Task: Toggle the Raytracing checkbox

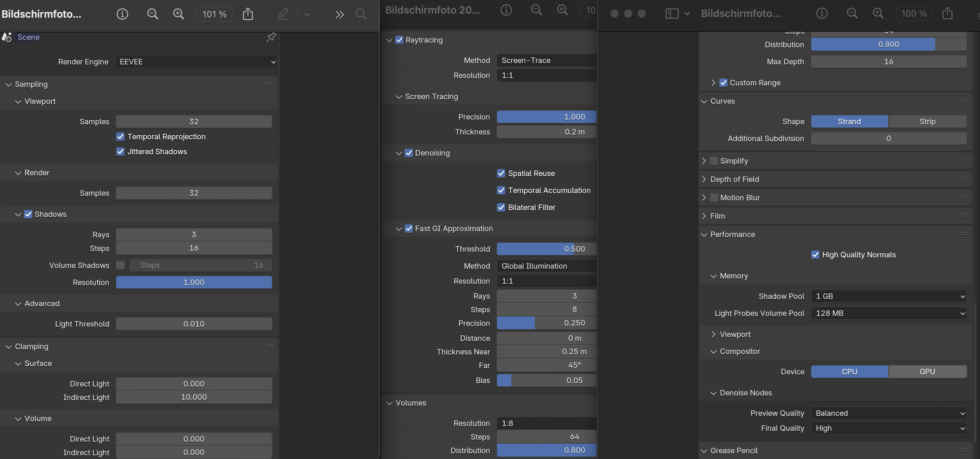Action: (x=399, y=40)
